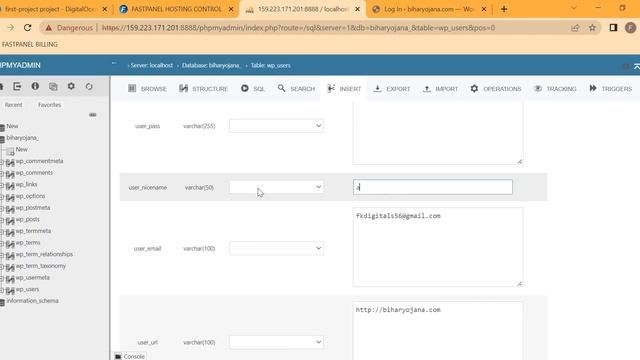640x360 pixels.
Task: Bookmark this page star icon
Action: (x=592, y=28)
